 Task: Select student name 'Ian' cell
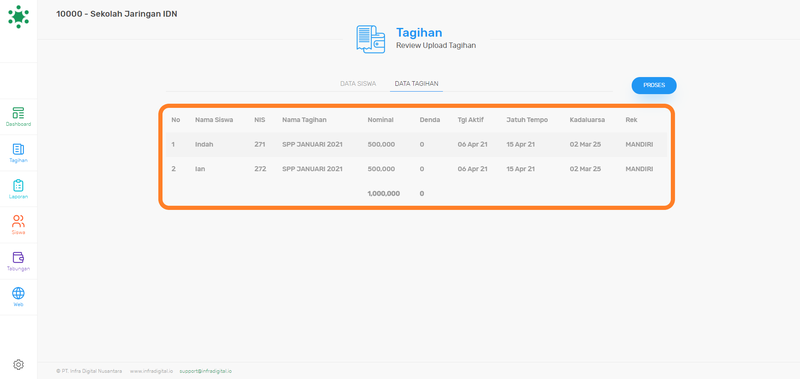click(199, 169)
